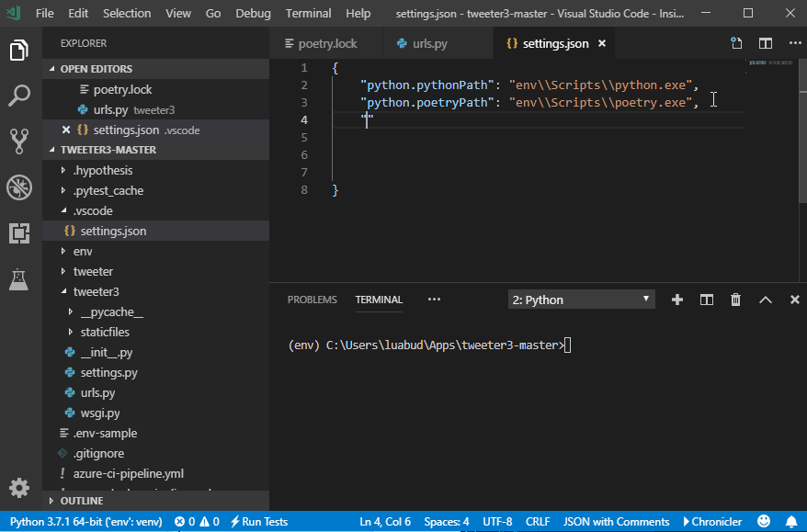Open the Source Control view
The image size is (807, 532).
(19, 141)
